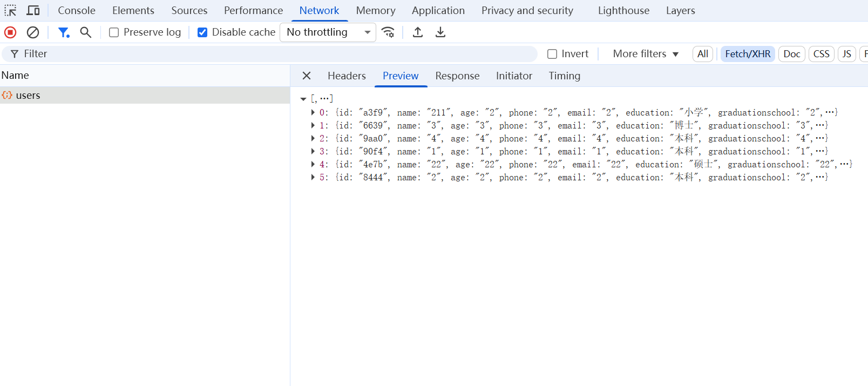Click the education value 博士 in row 1

684,125
